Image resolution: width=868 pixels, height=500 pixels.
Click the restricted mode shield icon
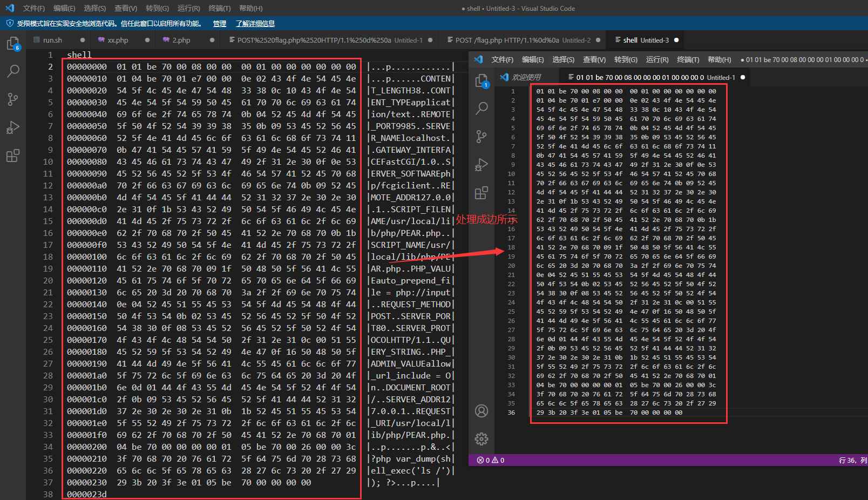pyautogui.click(x=9, y=24)
